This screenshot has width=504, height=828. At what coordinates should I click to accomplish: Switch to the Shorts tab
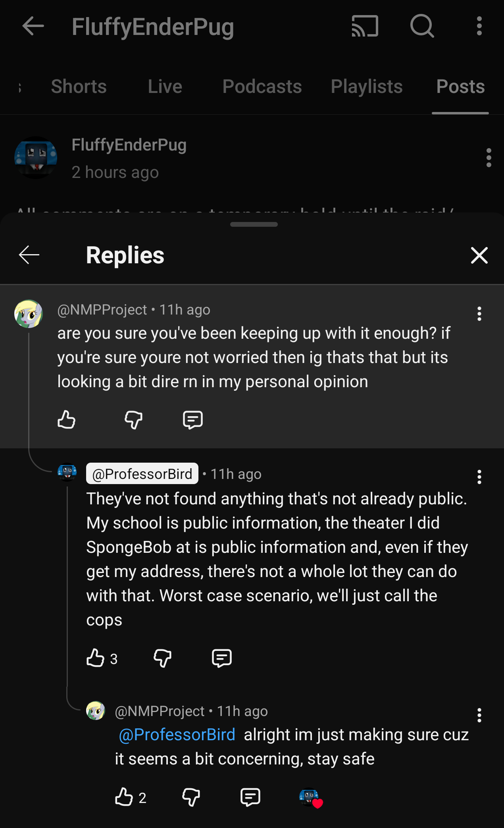(79, 87)
